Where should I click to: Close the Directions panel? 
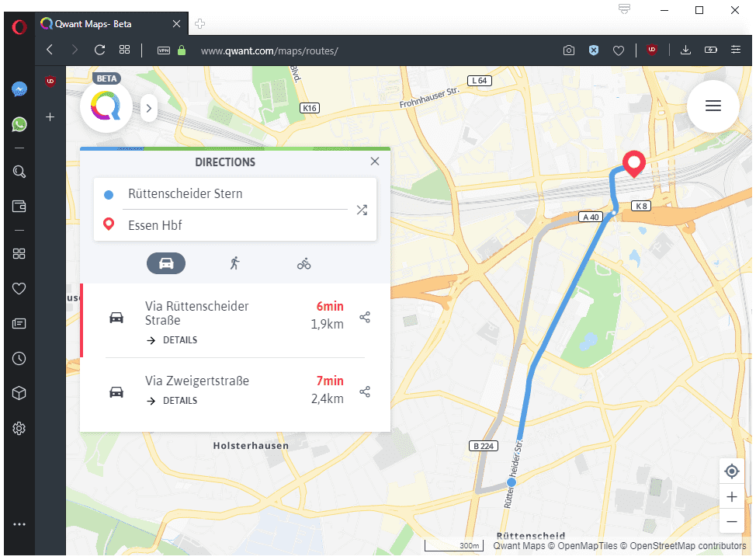click(x=375, y=161)
